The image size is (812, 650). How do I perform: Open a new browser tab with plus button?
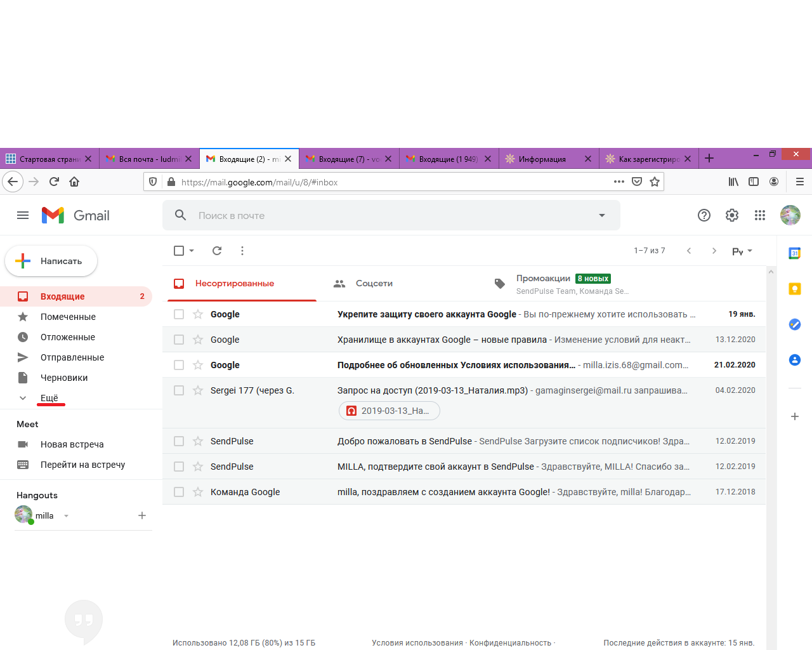709,158
